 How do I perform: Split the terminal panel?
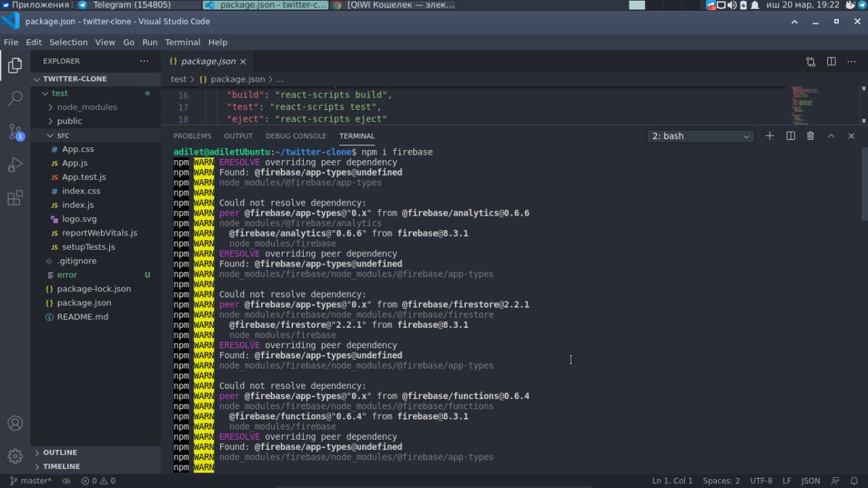(790, 136)
